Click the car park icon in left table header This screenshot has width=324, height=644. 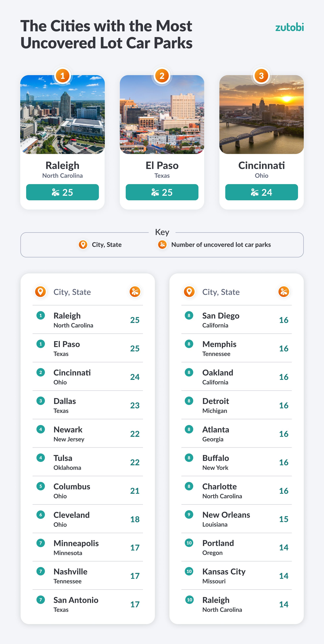pyautogui.click(x=135, y=291)
